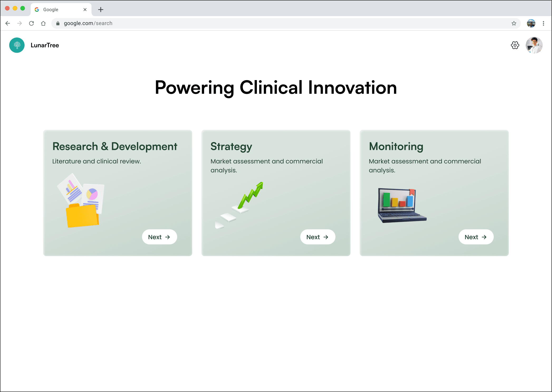This screenshot has height=392, width=552.
Task: Navigate back with the back arrow
Action: tap(8, 23)
